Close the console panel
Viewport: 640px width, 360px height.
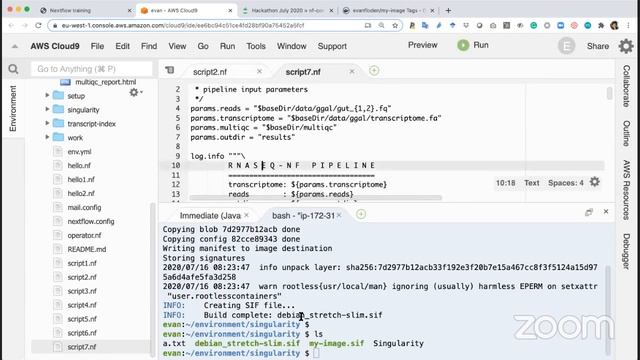click(x=606, y=211)
